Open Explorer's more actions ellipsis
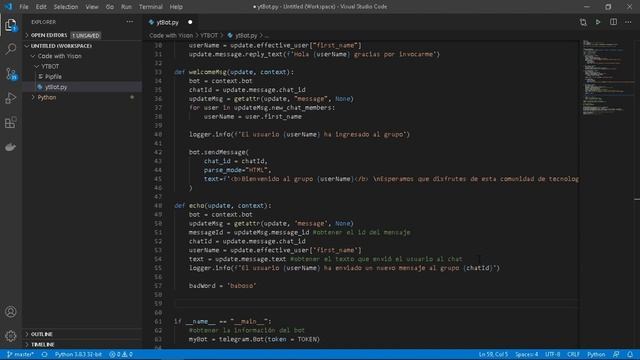This screenshot has height=360, width=640. tap(130, 22)
